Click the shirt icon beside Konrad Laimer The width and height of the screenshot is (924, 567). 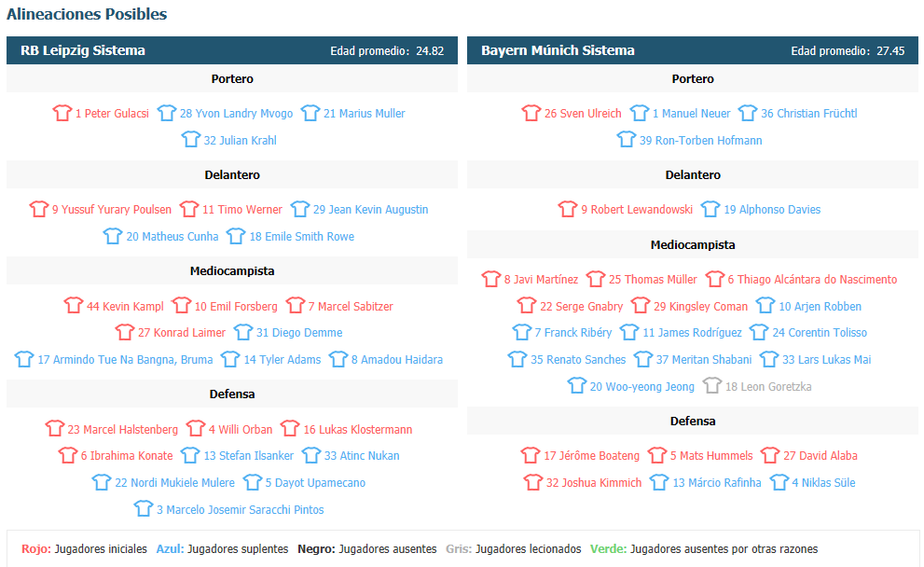(x=125, y=332)
